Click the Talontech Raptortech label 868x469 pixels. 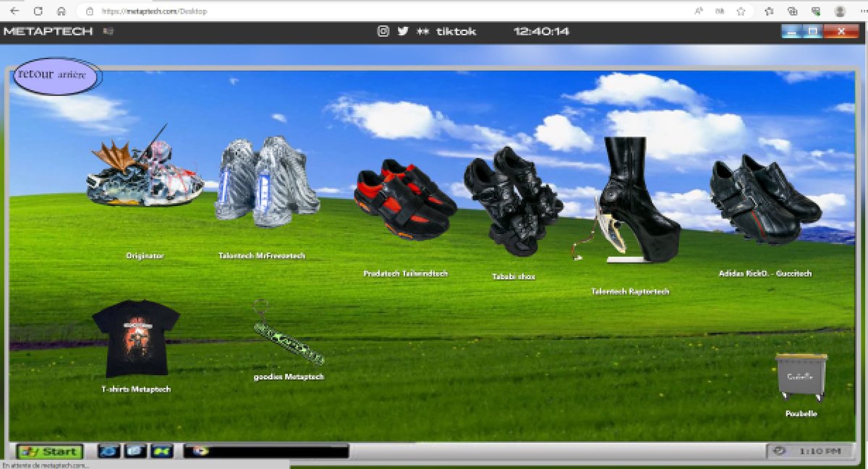point(630,291)
